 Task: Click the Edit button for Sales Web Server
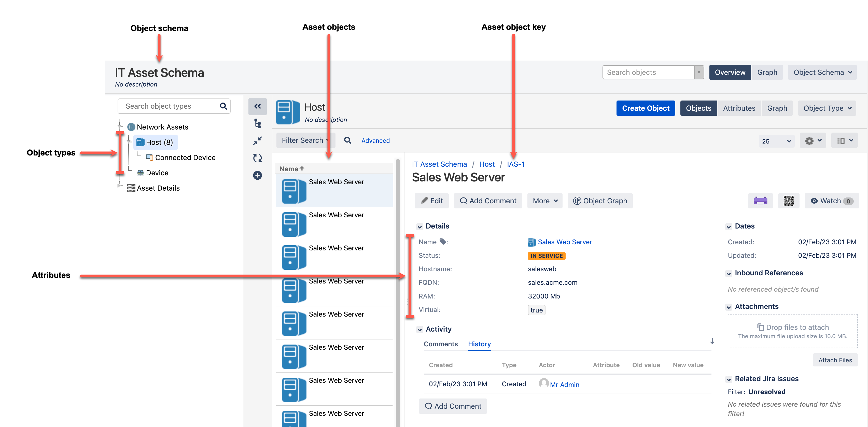(x=433, y=200)
